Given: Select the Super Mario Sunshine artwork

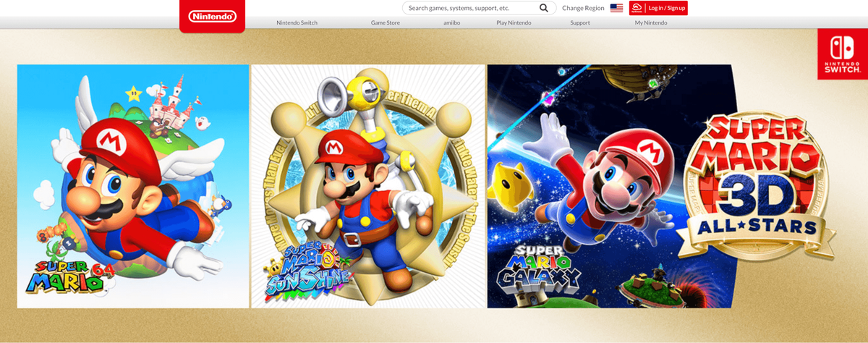Looking at the screenshot, I should 368,186.
